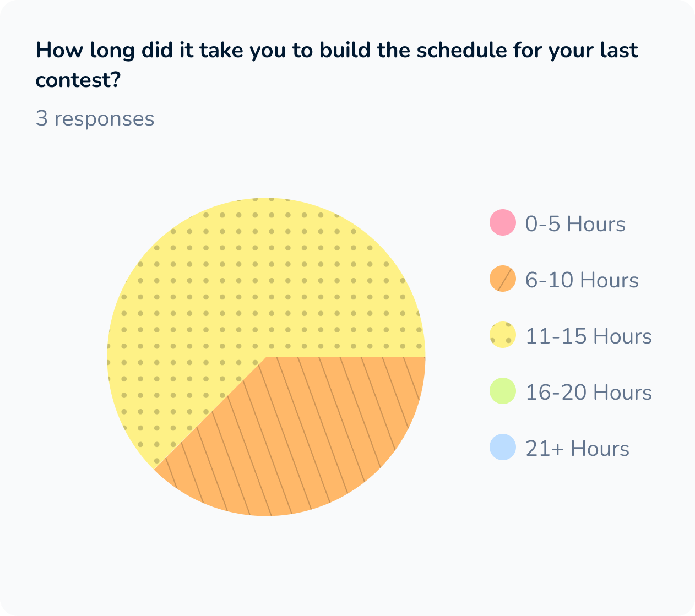The width and height of the screenshot is (695, 616).
Task: Click the word "take" in the question title
Action: pos(222,51)
